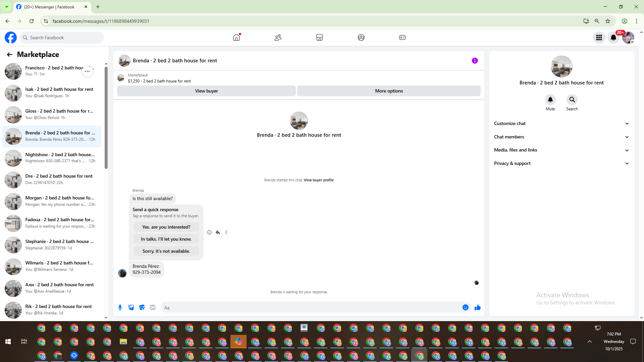Send quick response 'Sorry, it's not available.'
The height and width of the screenshot is (362, 644).
click(166, 251)
